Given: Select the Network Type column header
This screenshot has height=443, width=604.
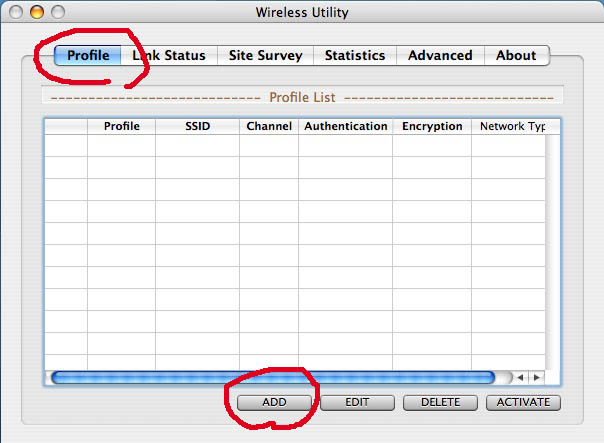Looking at the screenshot, I should pyautogui.click(x=510, y=127).
